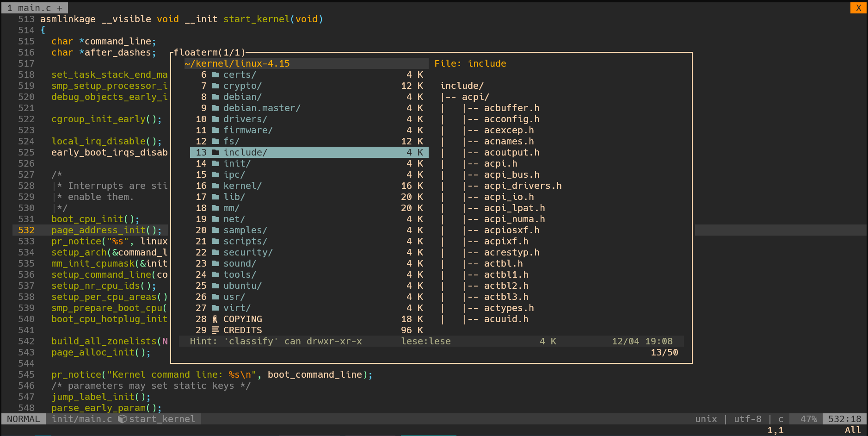Click the lese:lese owner text

[x=426, y=341]
